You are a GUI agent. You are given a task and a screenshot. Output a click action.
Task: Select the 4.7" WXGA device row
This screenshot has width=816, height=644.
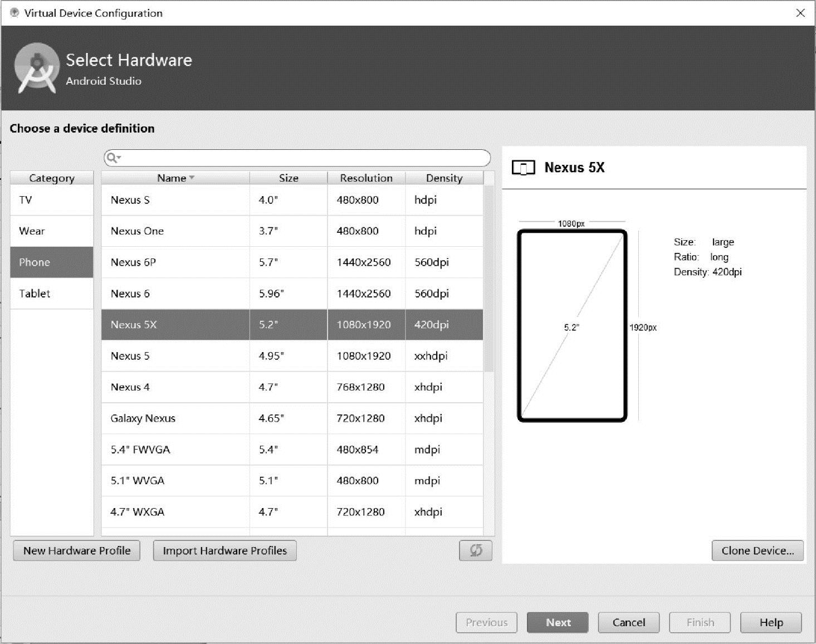292,512
